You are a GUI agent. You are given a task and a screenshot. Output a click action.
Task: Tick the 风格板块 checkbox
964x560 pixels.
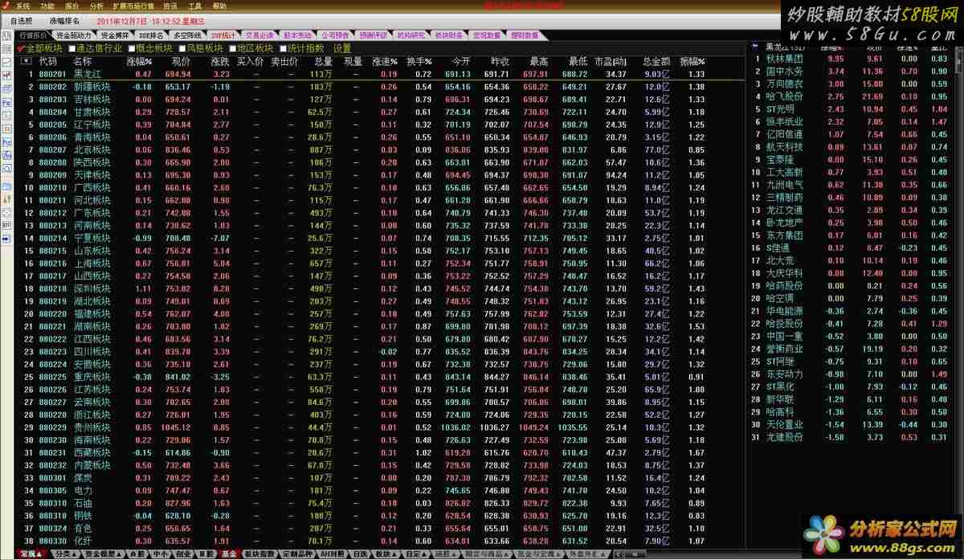tap(182, 48)
